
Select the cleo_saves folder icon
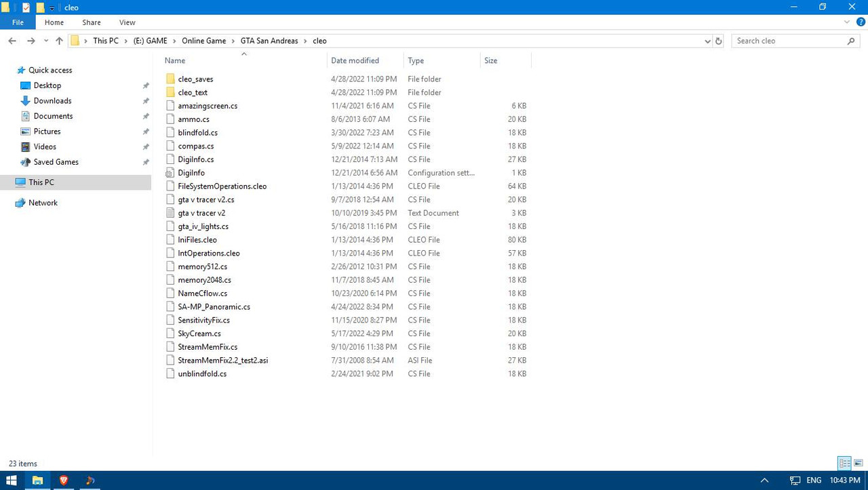[170, 79]
